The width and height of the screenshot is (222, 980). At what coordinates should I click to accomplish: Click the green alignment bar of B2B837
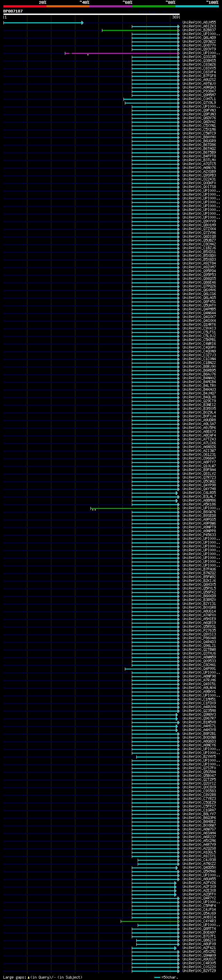[141, 31]
